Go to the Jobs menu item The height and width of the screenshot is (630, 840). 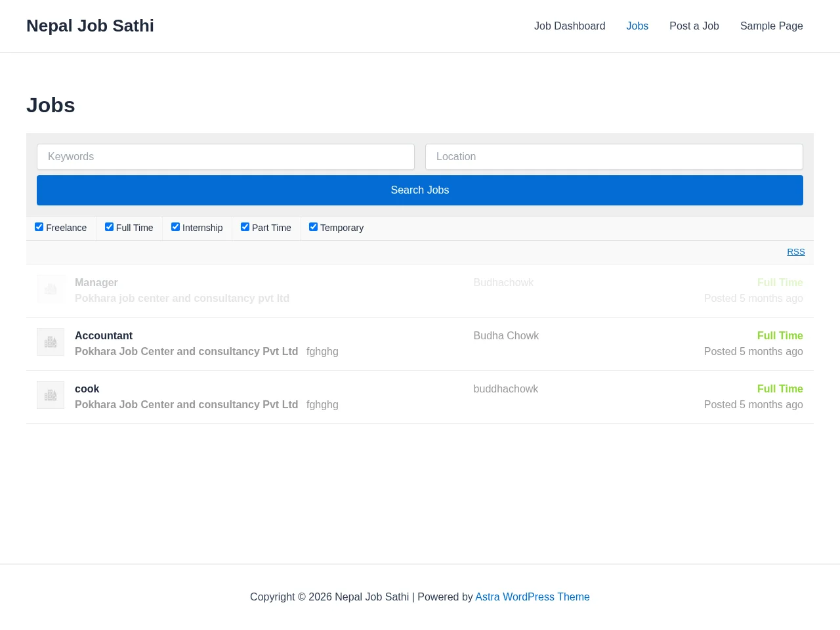(x=637, y=26)
